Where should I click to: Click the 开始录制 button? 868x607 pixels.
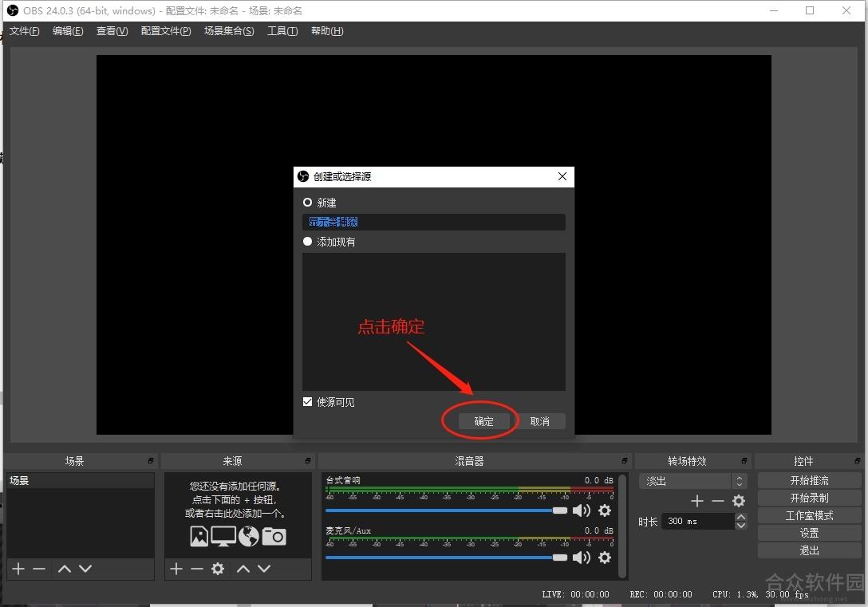pos(809,498)
